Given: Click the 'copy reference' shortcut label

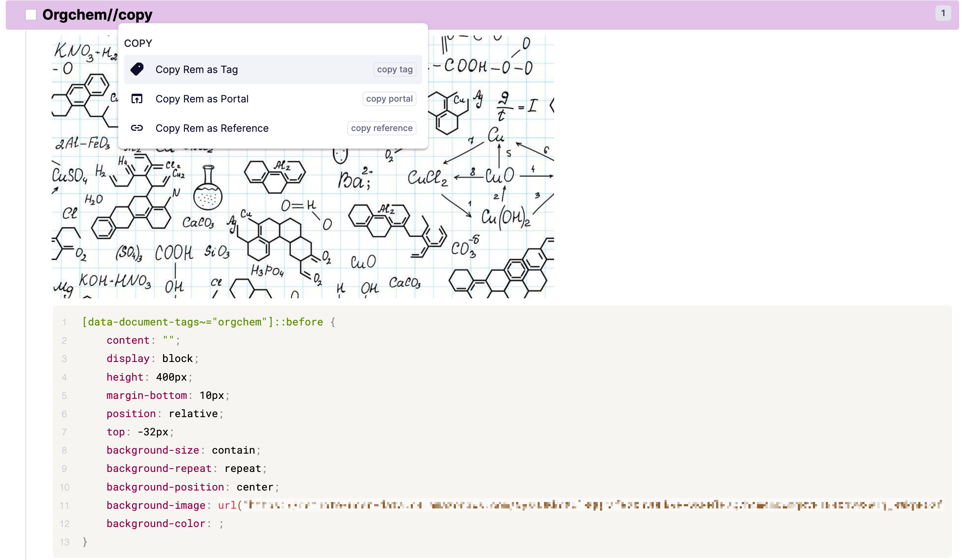Looking at the screenshot, I should [x=381, y=128].
